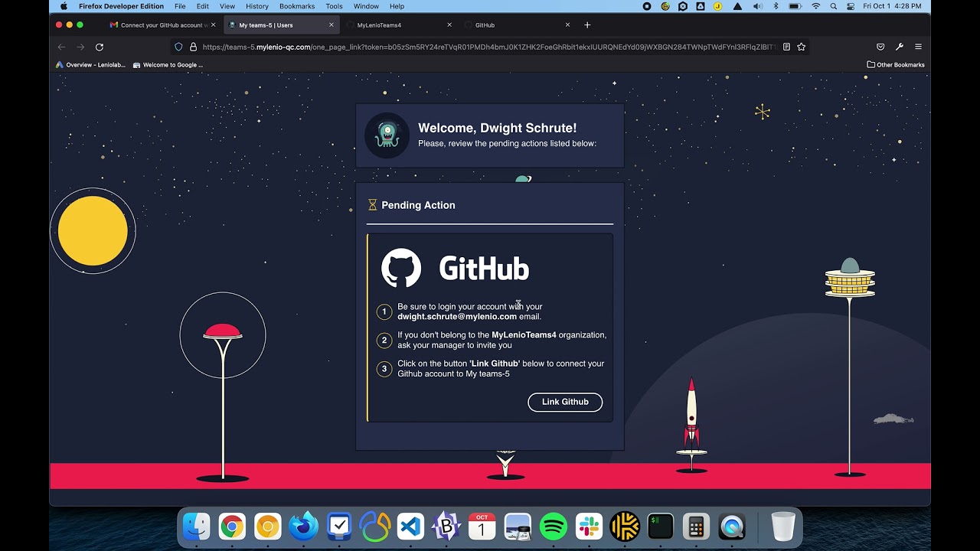Viewport: 980px width, 551px height.
Task: Open BBEdit from the dock
Action: (446, 527)
